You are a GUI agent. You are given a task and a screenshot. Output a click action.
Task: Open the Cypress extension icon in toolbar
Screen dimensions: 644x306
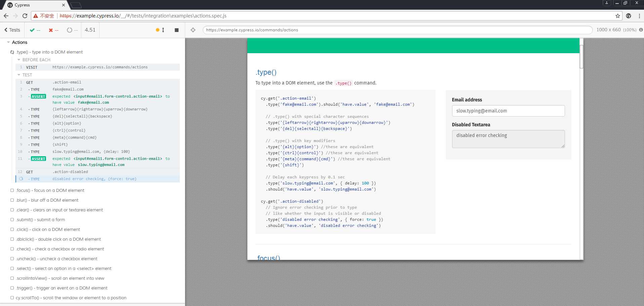pyautogui.click(x=629, y=16)
